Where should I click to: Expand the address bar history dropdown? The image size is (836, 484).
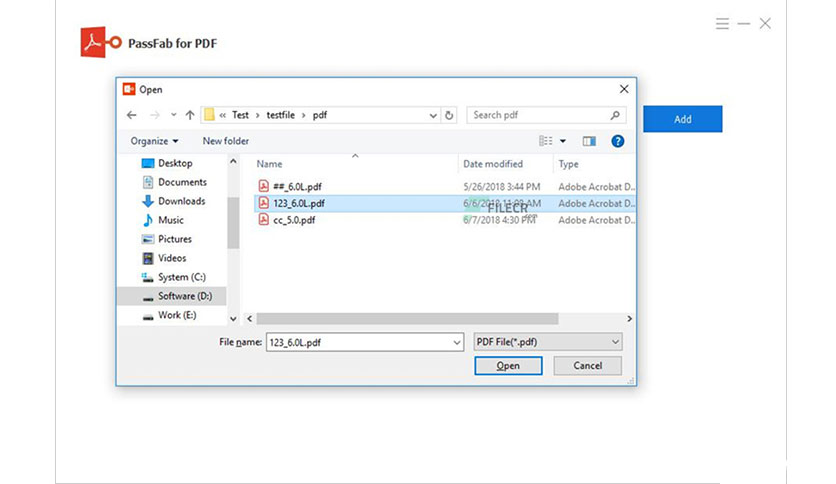[433, 116]
